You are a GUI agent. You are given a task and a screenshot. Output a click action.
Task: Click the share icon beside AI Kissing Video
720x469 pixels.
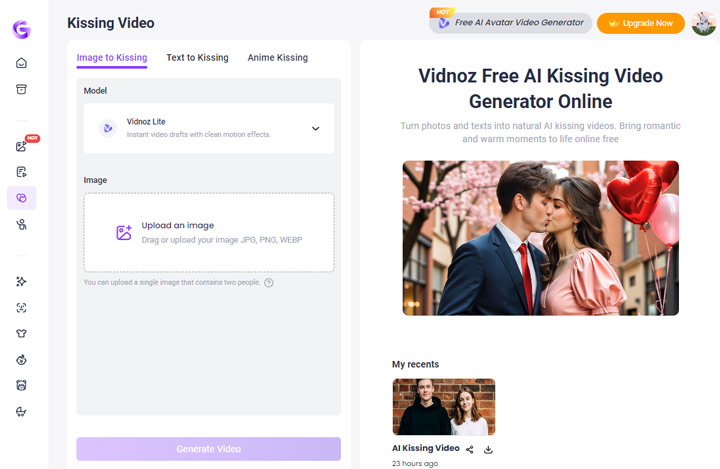(x=469, y=449)
